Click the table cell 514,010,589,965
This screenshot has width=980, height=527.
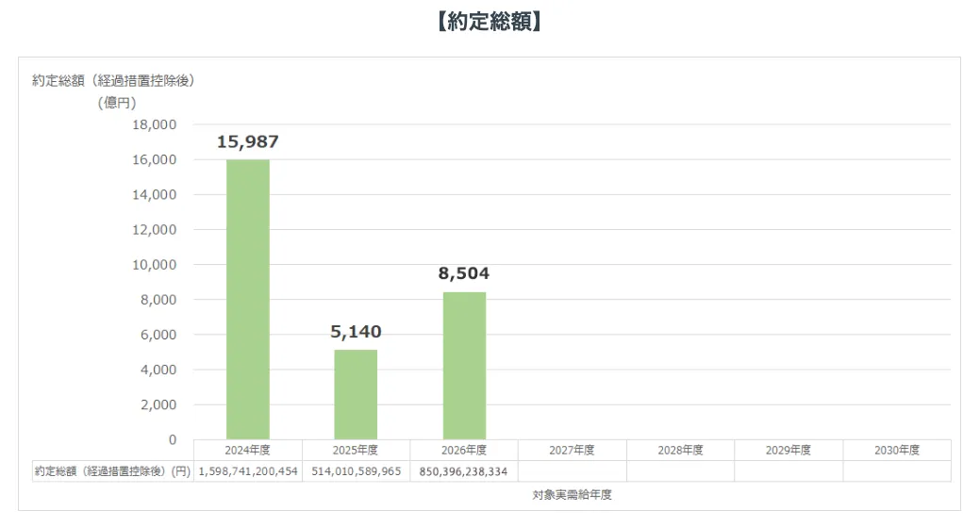[x=357, y=471]
